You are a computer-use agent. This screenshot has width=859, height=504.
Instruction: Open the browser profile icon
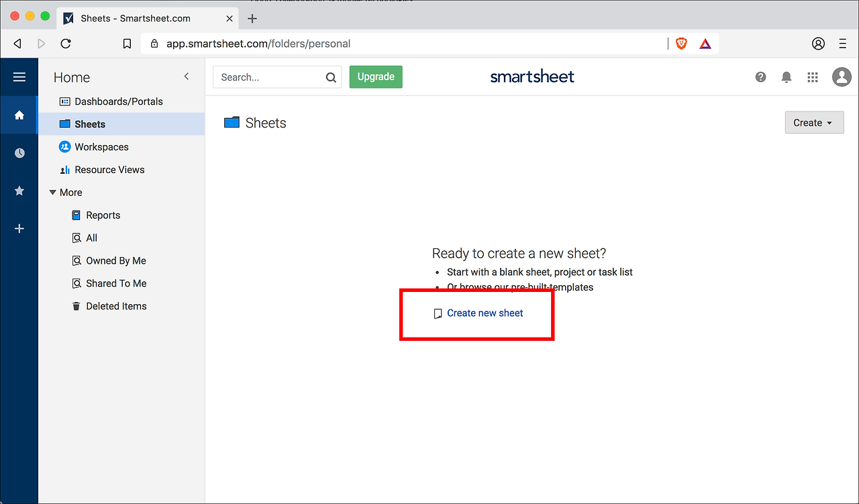(x=818, y=44)
